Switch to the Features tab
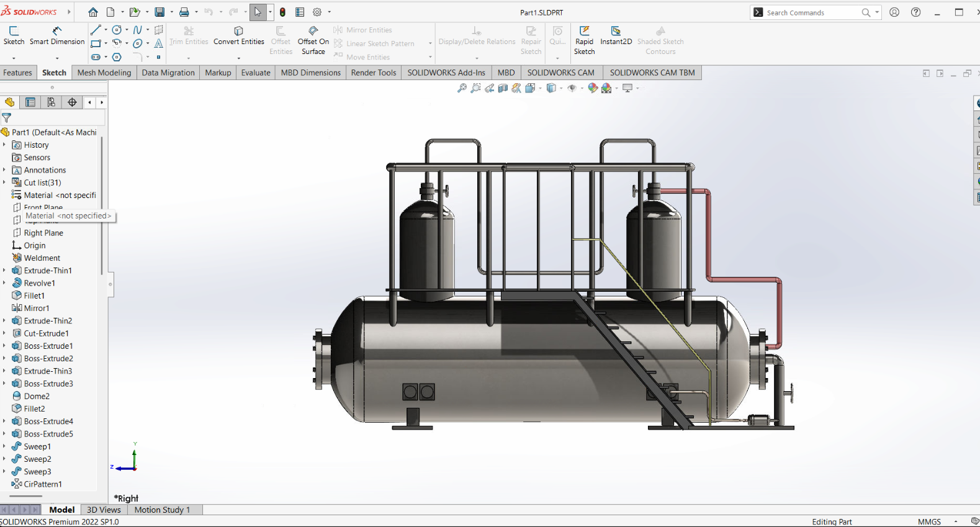This screenshot has width=980, height=527. (x=17, y=73)
